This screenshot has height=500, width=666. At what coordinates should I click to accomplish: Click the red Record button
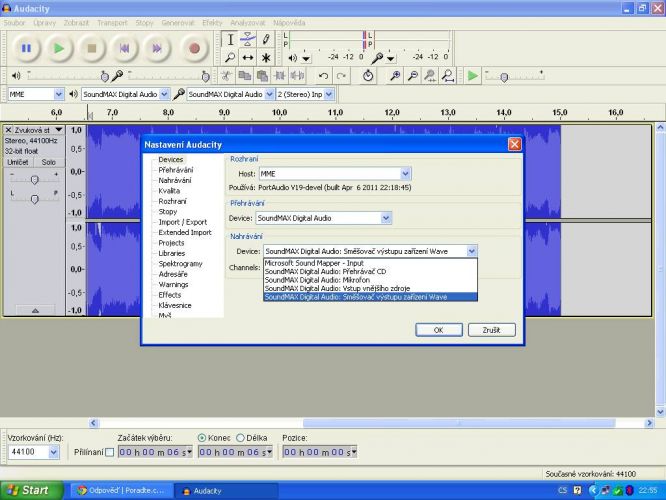pos(194,48)
